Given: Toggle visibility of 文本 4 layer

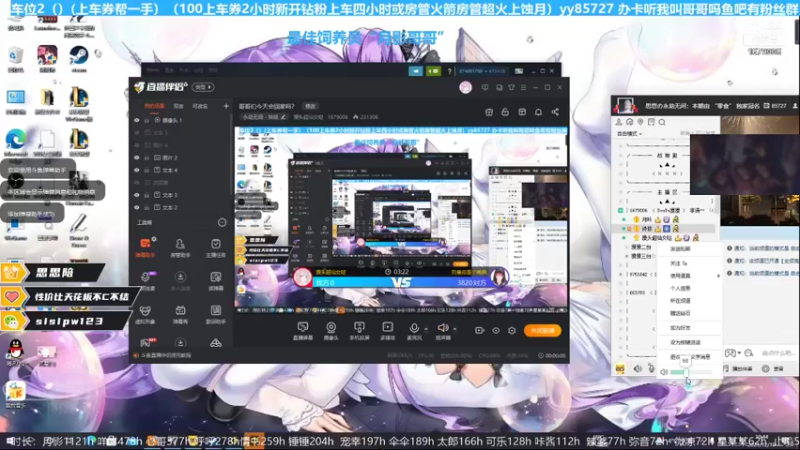Looking at the screenshot, I should click(x=137, y=170).
